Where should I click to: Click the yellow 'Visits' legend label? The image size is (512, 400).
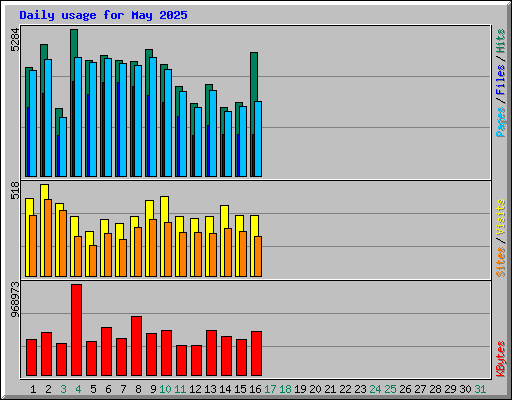[500, 217]
